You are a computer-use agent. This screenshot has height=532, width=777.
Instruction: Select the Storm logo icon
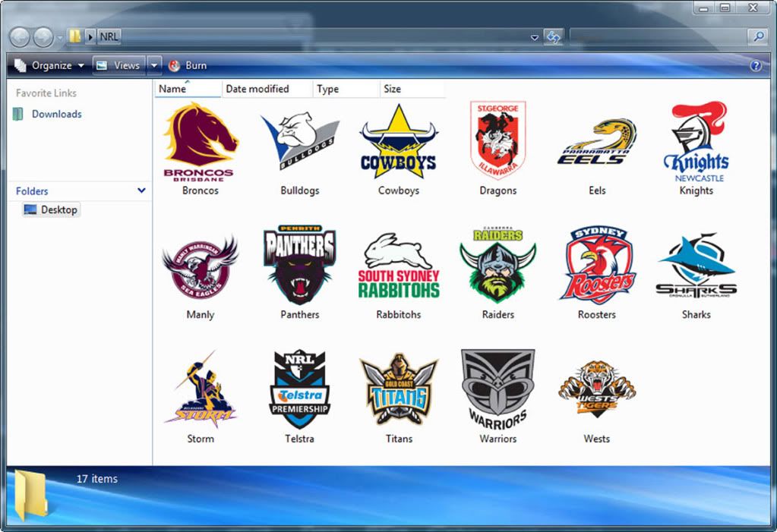coord(201,389)
